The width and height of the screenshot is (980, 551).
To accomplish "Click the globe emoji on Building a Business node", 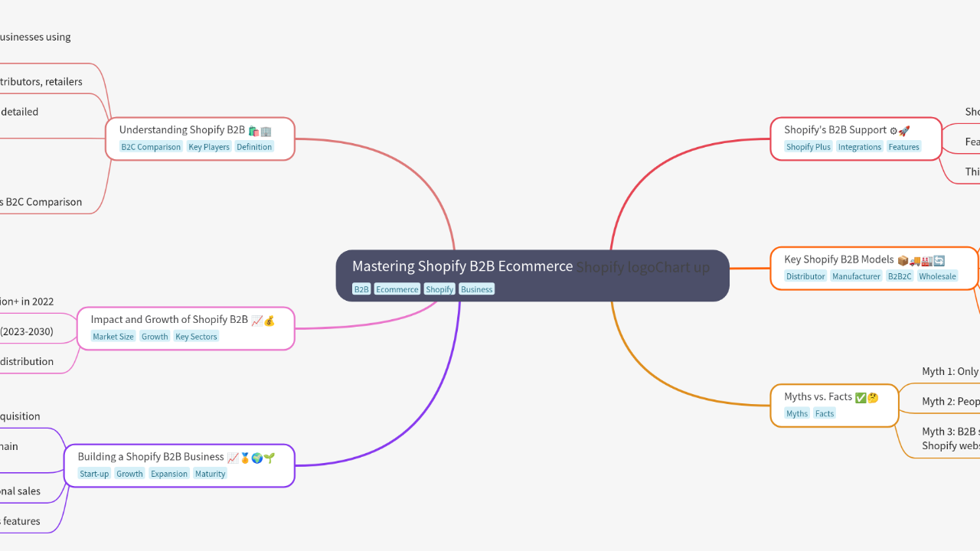I will tap(256, 458).
